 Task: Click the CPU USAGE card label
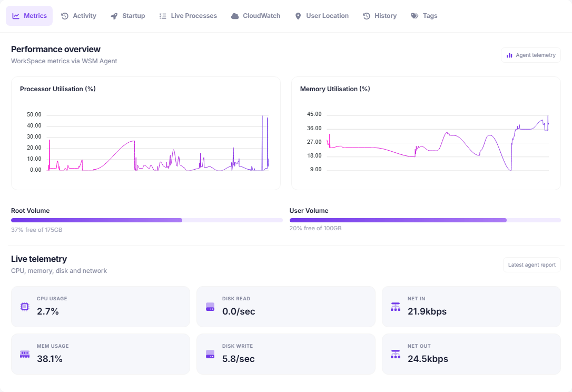click(x=52, y=299)
